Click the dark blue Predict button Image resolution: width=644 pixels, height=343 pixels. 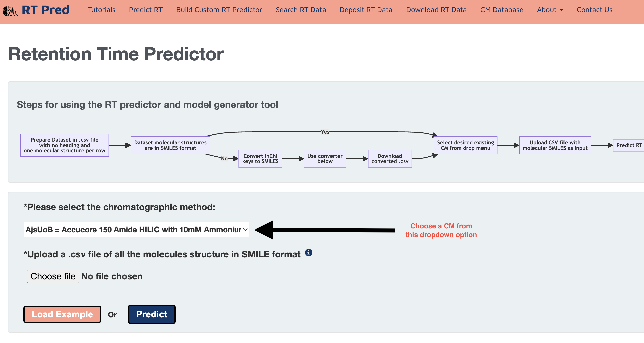[x=152, y=314]
